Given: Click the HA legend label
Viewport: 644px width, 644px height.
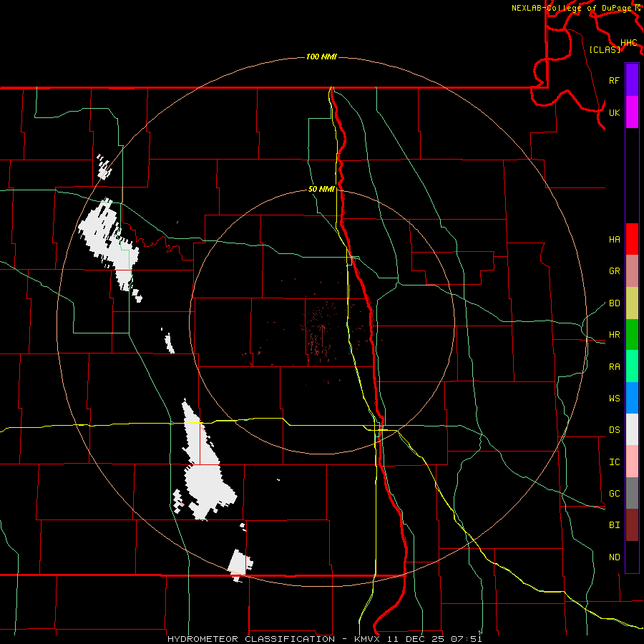Looking at the screenshot, I should coord(614,239).
